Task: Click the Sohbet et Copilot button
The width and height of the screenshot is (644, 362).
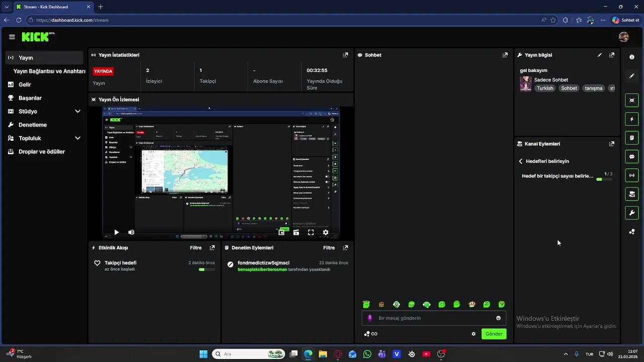Action: click(625, 20)
